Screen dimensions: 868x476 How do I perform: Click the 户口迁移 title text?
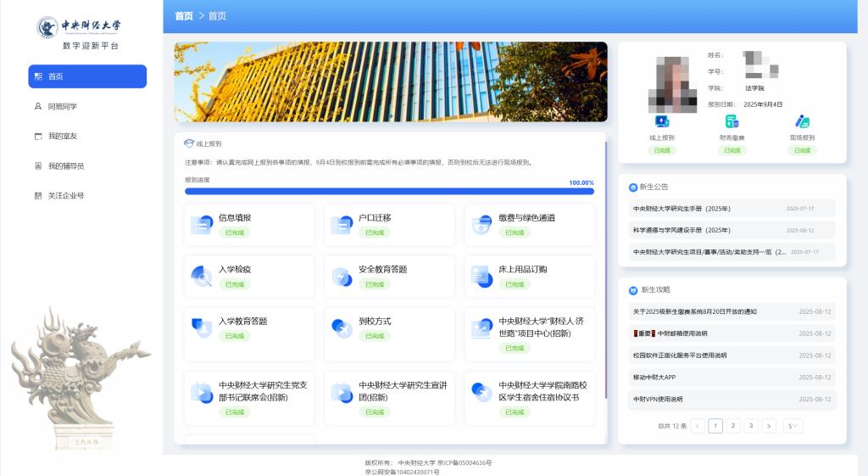click(x=375, y=218)
